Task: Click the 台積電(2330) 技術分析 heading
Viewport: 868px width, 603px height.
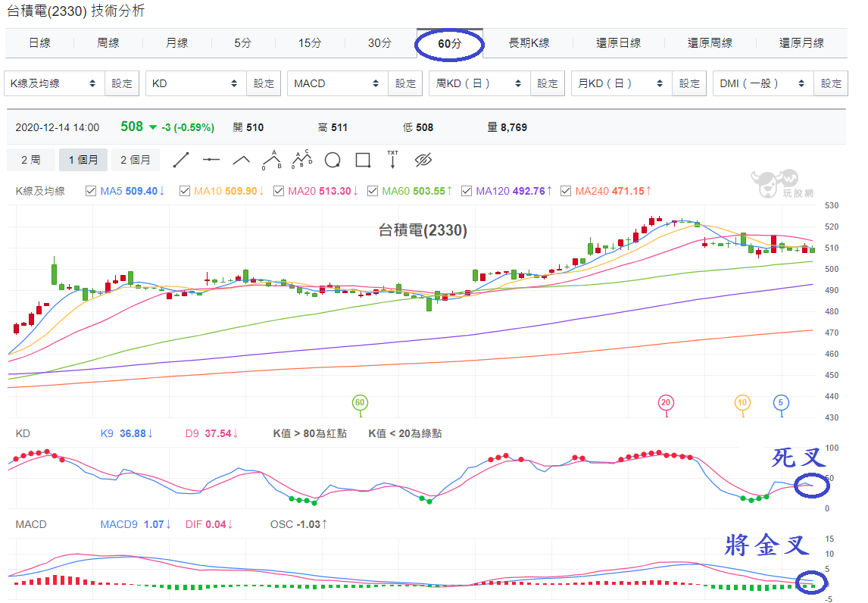Action: click(76, 11)
